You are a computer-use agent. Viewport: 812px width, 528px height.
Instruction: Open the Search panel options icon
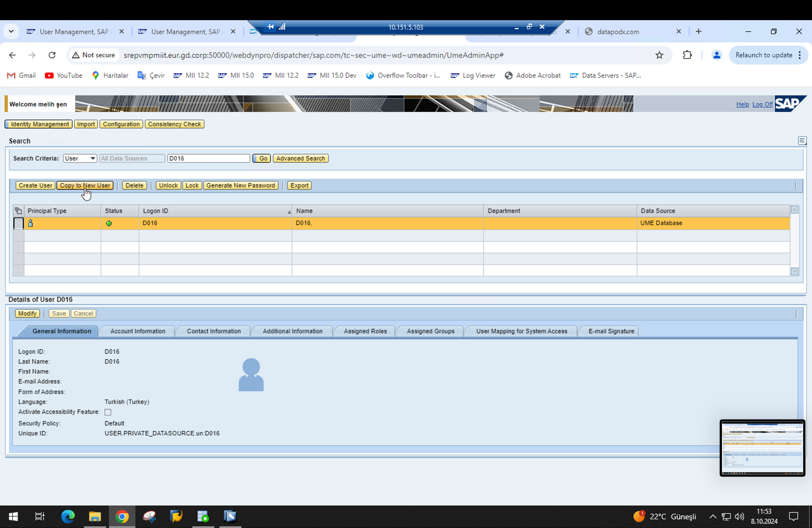click(802, 141)
